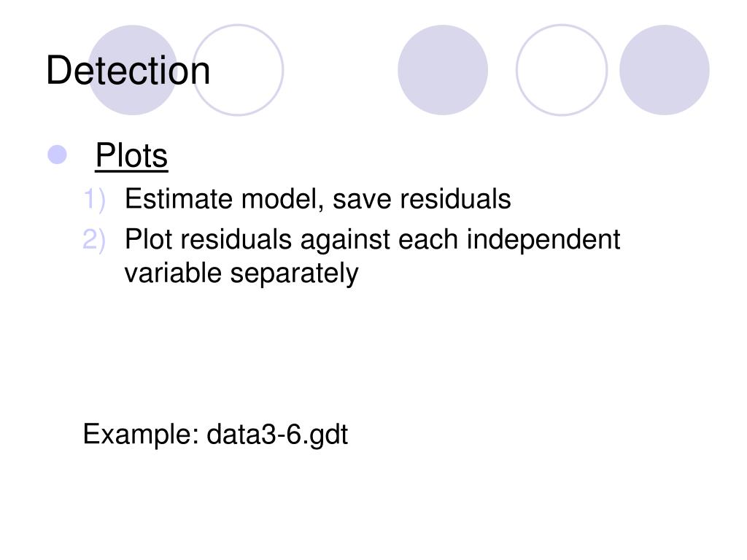Click filled lavender circle behind Detection title
This screenshot has width=747, height=560.
[x=133, y=70]
